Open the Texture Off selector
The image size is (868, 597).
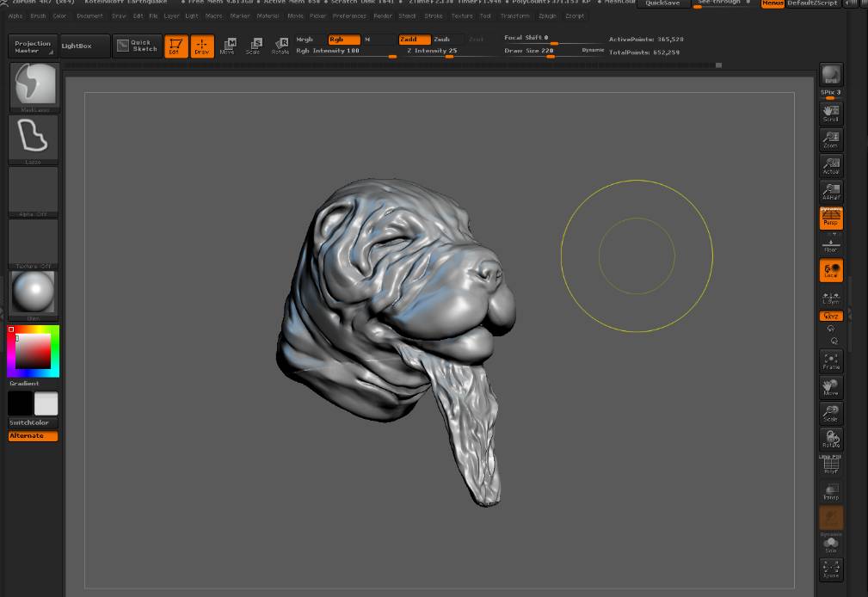coord(34,243)
